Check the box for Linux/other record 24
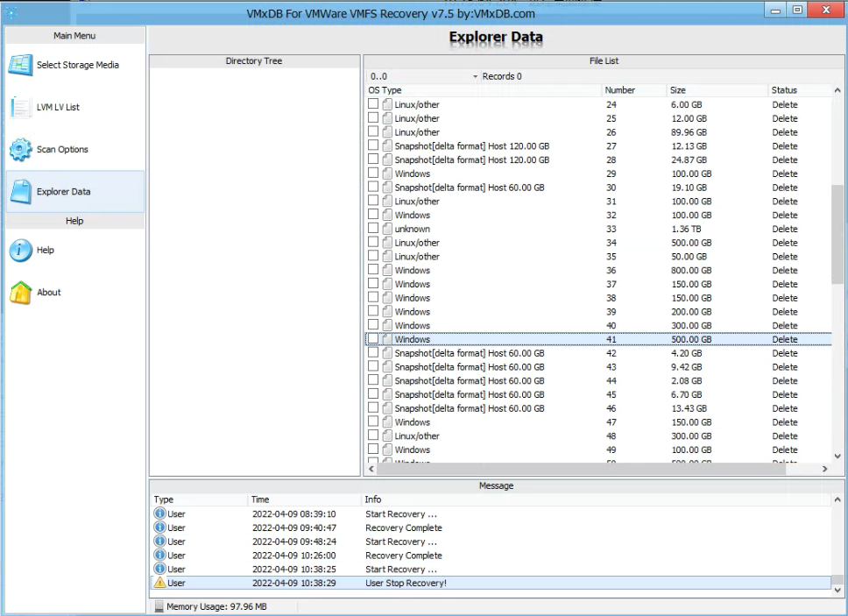The width and height of the screenshot is (848, 616). (x=373, y=104)
